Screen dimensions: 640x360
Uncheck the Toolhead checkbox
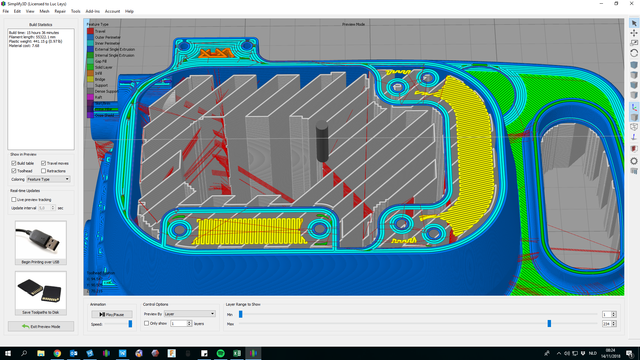13,171
